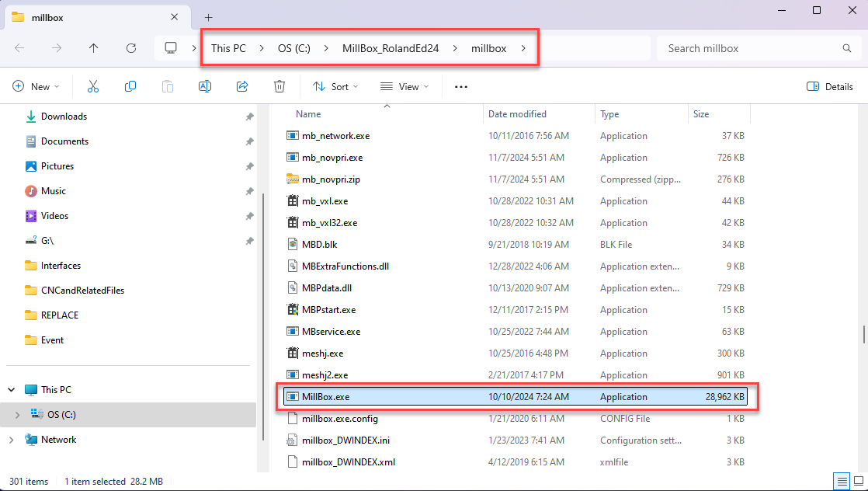Viewport: 868px width, 491px height.
Task: Click MillBox_RolandEd24 breadcrumb
Action: pos(391,48)
